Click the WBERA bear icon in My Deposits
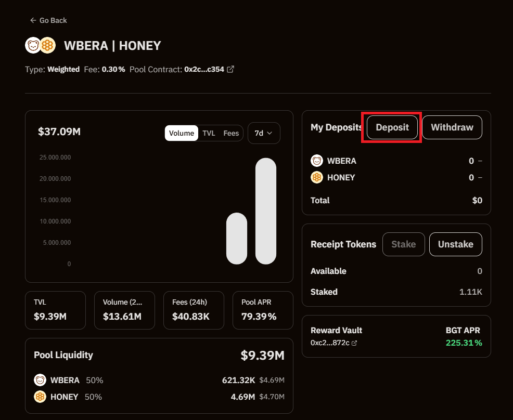This screenshot has height=420, width=513. point(317,161)
